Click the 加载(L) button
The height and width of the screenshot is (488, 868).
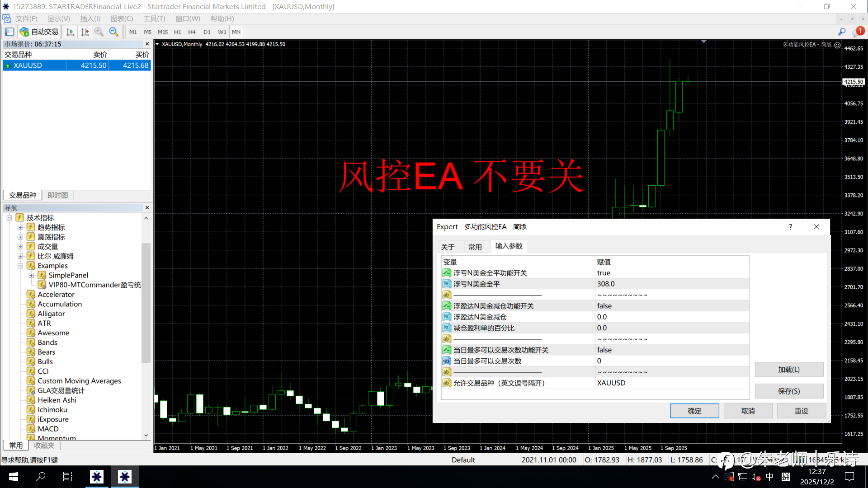[788, 370]
